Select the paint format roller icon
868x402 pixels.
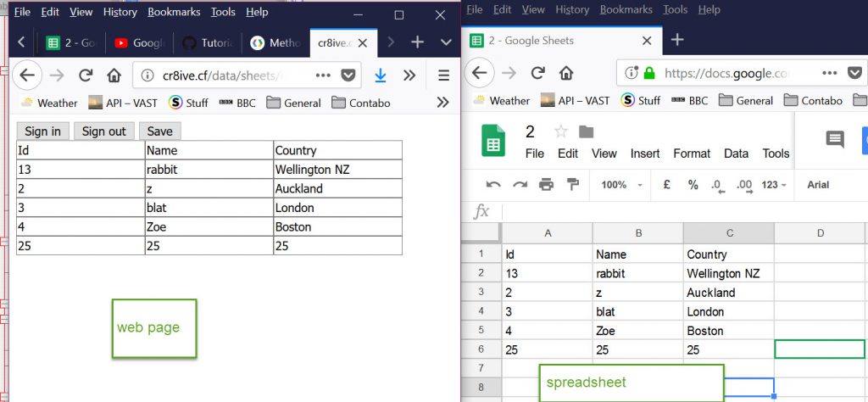coord(572,185)
